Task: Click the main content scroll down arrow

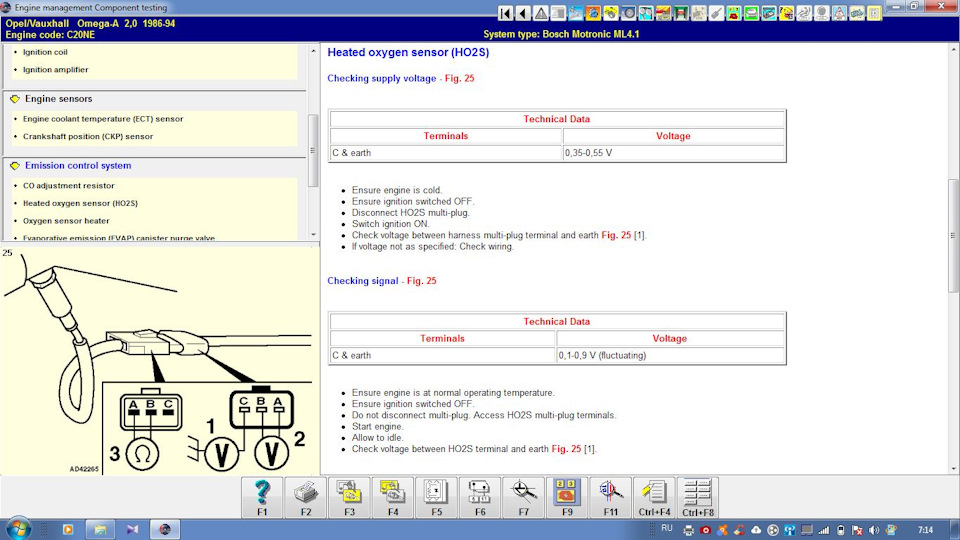Action: [x=954, y=469]
